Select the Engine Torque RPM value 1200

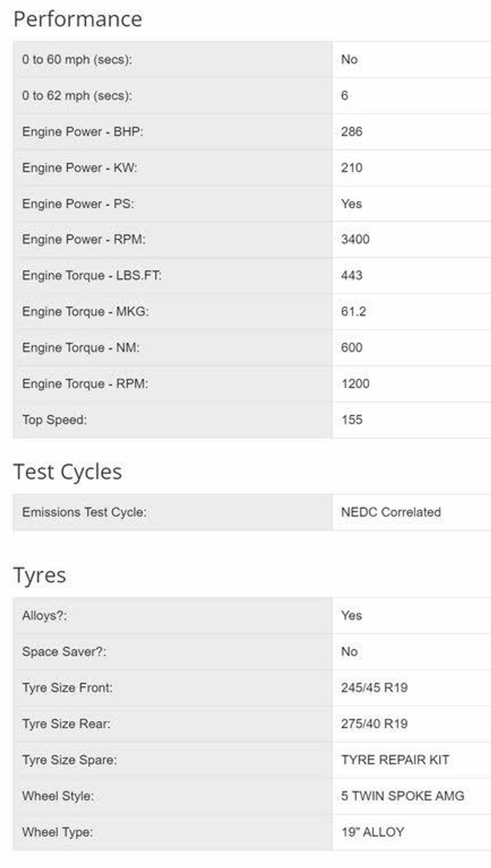355,384
